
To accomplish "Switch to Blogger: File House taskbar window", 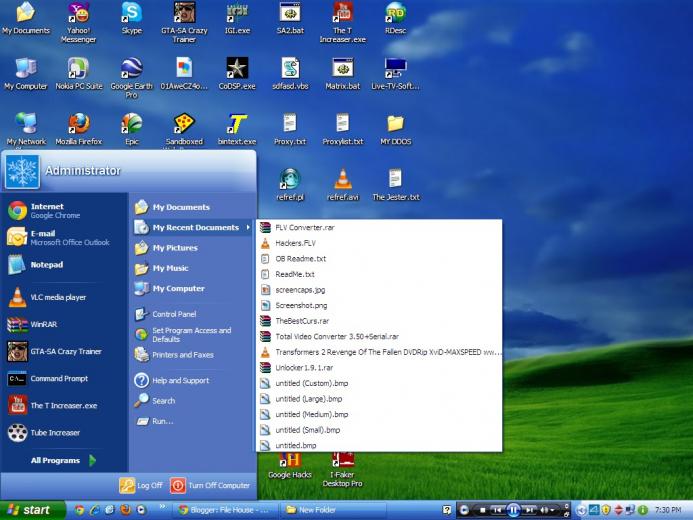I will pyautogui.click(x=225, y=510).
